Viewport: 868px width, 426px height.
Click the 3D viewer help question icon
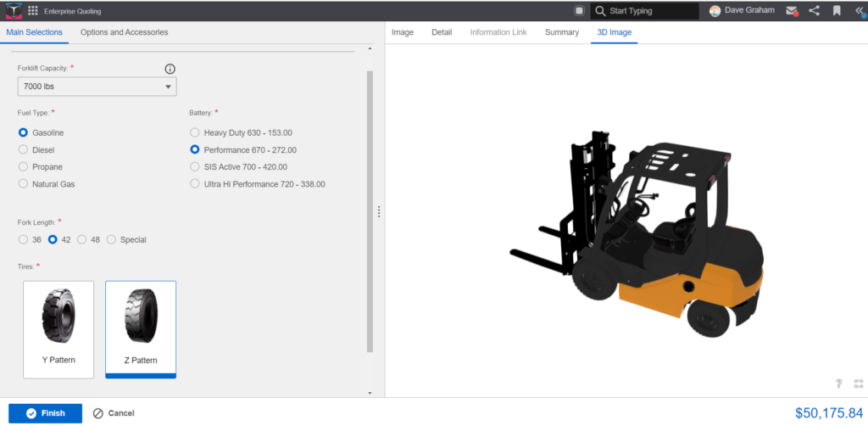click(838, 384)
